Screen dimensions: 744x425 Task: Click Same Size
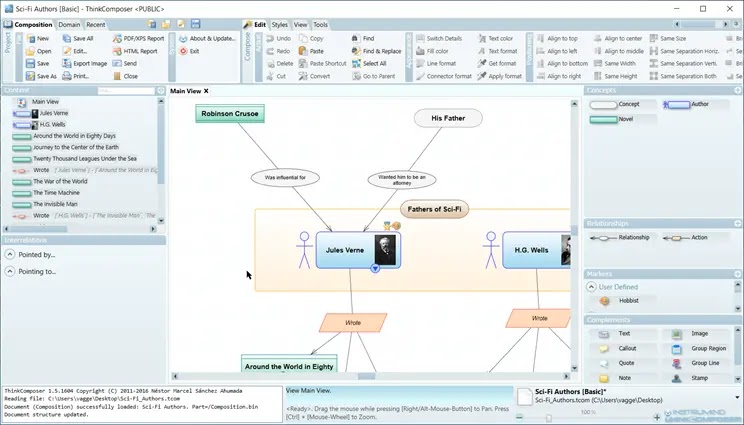click(x=668, y=38)
